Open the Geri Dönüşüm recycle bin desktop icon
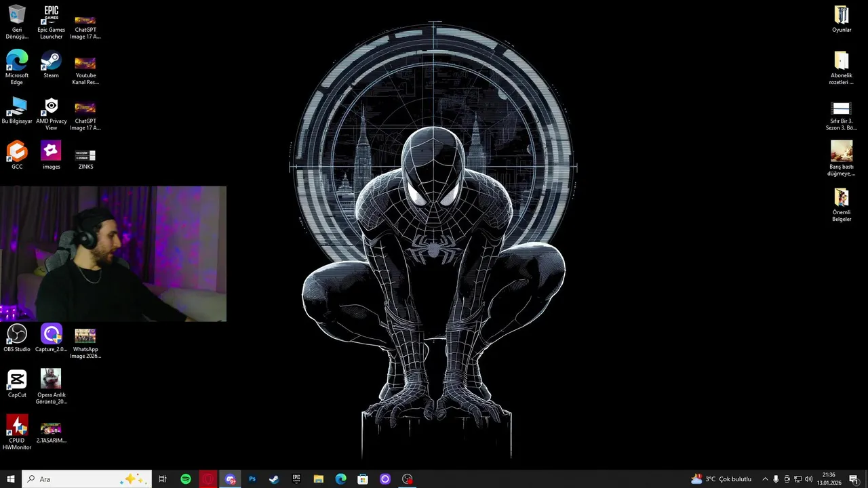Viewport: 868px width, 488px height. point(17,22)
